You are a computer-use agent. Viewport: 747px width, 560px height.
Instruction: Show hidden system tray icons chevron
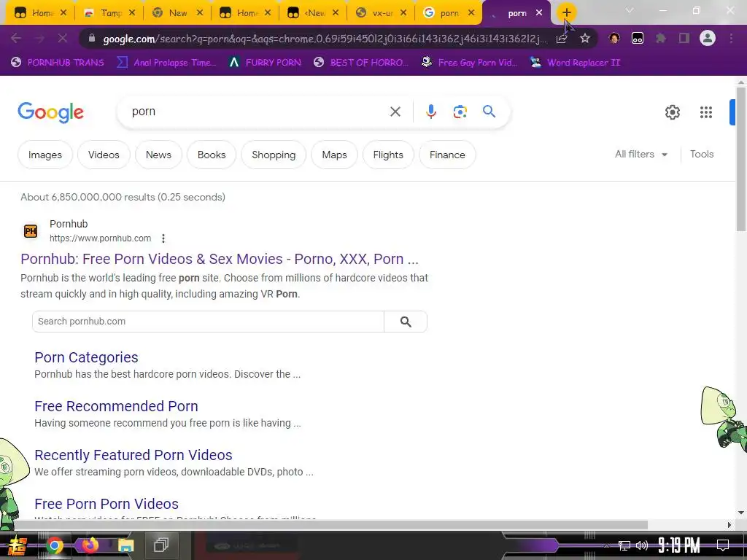pos(606,545)
